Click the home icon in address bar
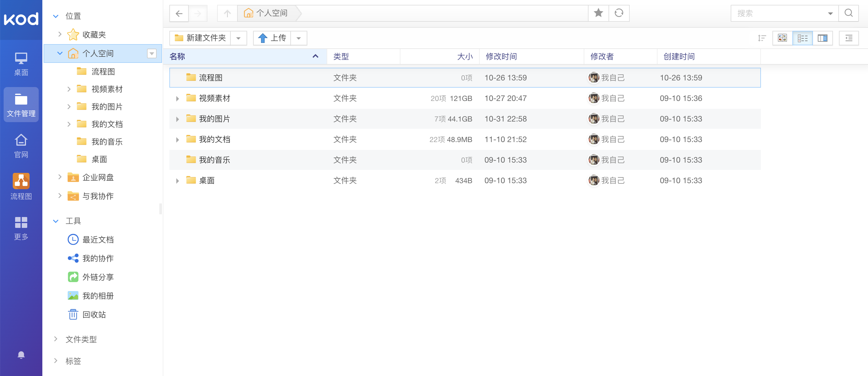This screenshot has height=376, width=868. pos(248,13)
